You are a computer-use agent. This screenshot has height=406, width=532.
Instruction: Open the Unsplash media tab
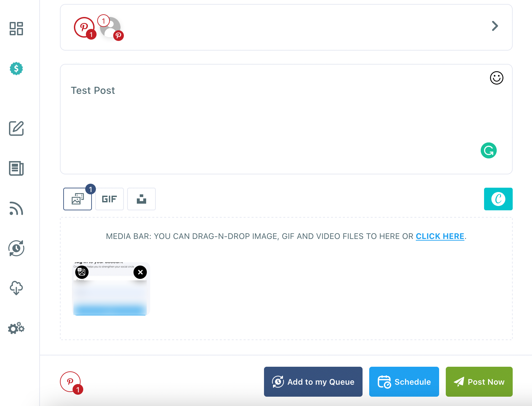141,199
